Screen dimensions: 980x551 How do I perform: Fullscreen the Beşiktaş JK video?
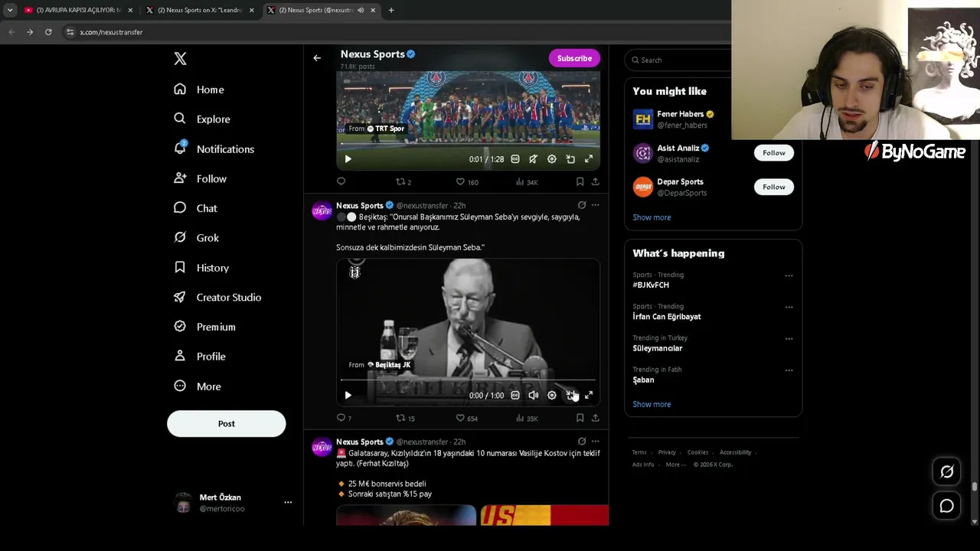coord(589,396)
